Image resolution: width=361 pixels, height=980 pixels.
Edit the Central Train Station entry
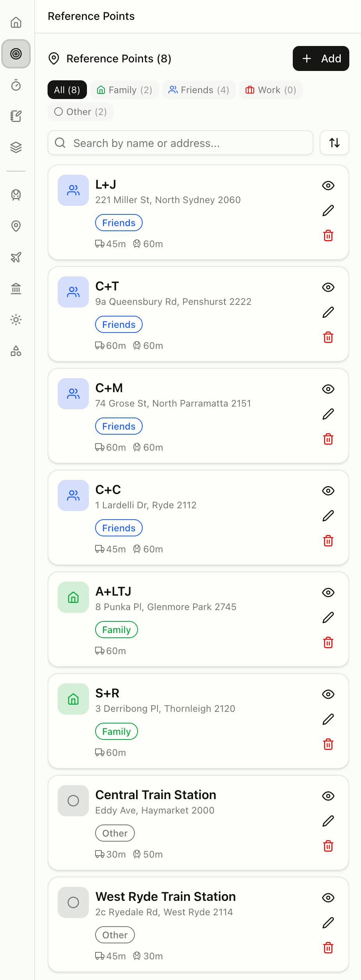(328, 821)
